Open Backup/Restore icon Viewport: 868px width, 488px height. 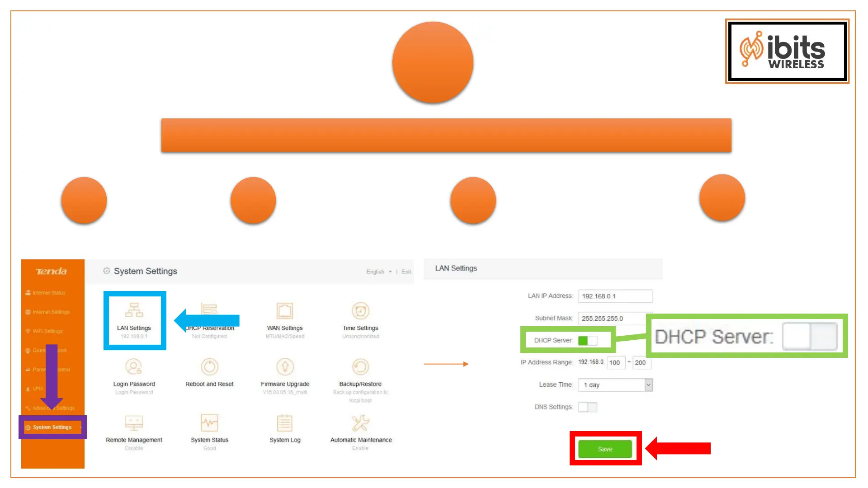[360, 366]
